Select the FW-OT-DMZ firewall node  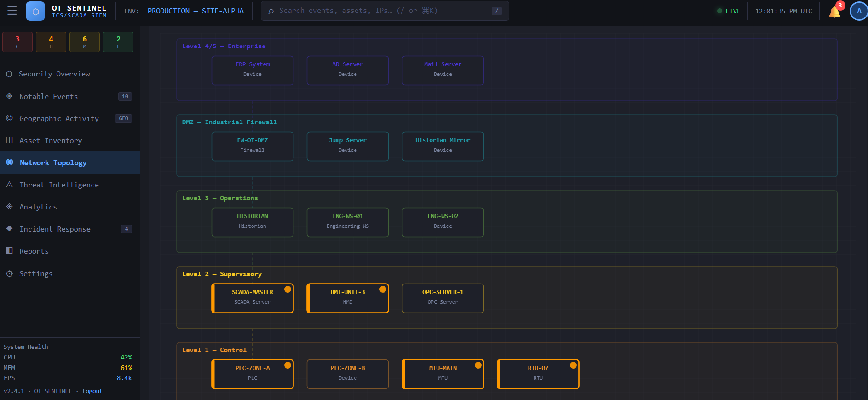pyautogui.click(x=253, y=146)
